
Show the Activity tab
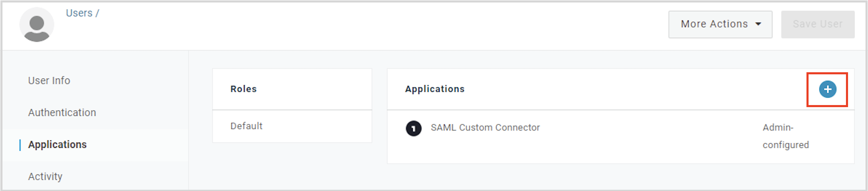(45, 176)
